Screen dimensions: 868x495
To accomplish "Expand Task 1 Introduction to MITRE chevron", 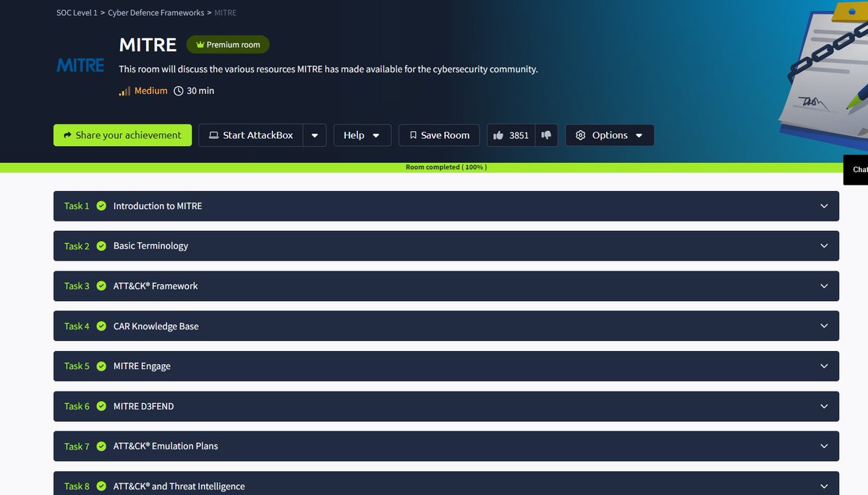I will (x=824, y=206).
